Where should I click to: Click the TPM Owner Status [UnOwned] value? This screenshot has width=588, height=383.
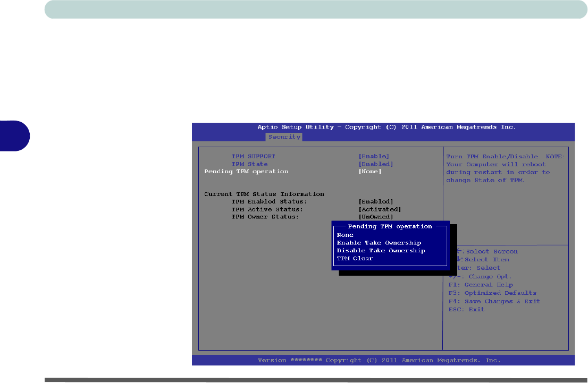tap(375, 217)
